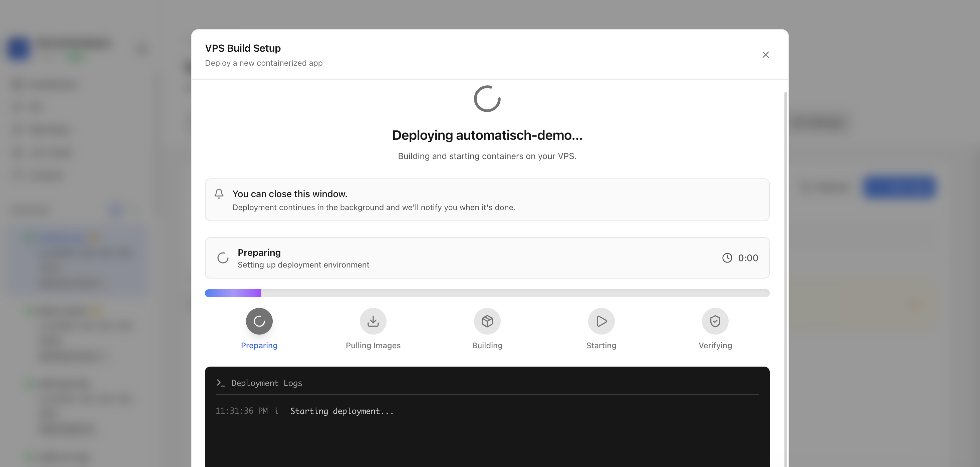
Task: Click the elapsed time clock icon
Action: (727, 258)
